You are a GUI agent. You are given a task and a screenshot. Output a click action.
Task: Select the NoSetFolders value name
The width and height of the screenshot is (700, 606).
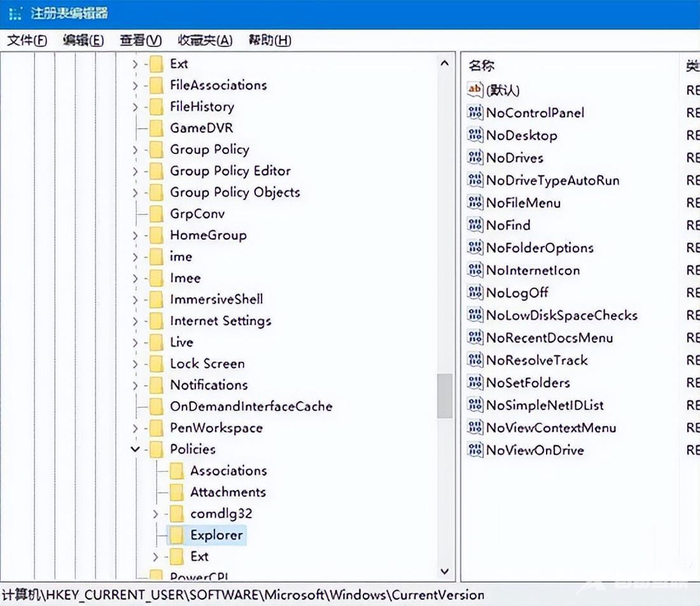(528, 383)
